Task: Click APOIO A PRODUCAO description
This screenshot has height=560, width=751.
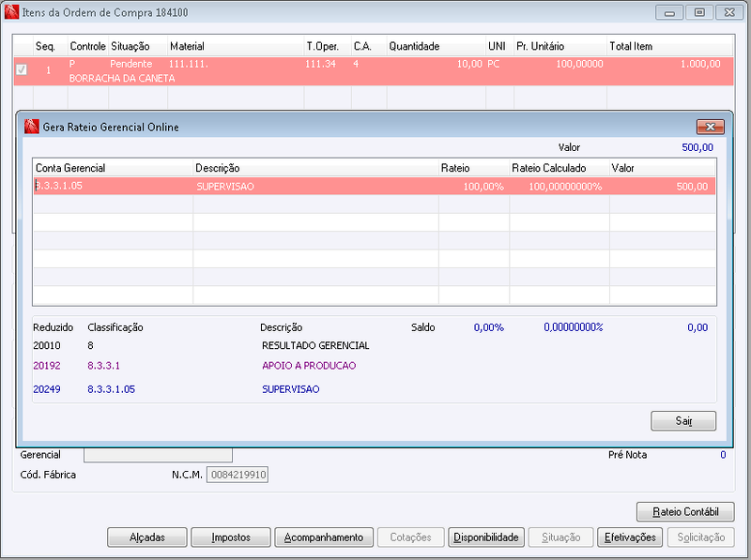Action: (309, 366)
